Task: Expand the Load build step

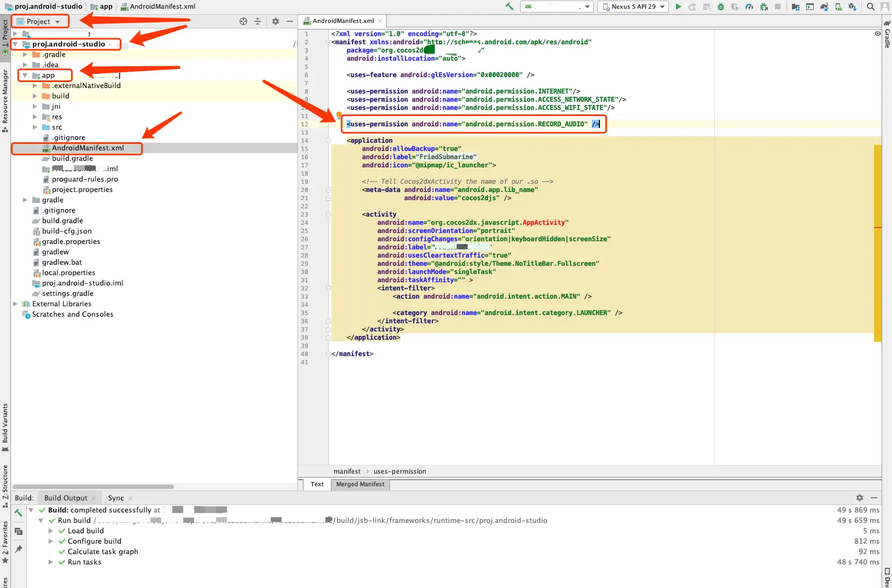Action: (x=51, y=531)
